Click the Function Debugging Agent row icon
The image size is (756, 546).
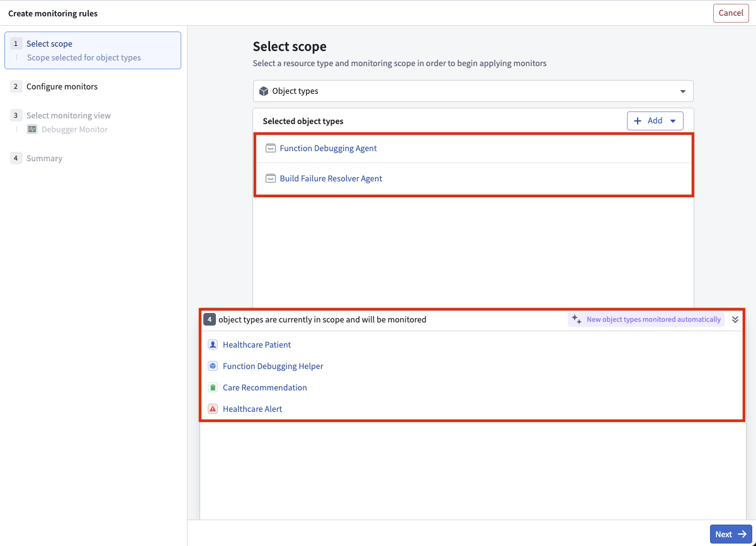coord(271,149)
